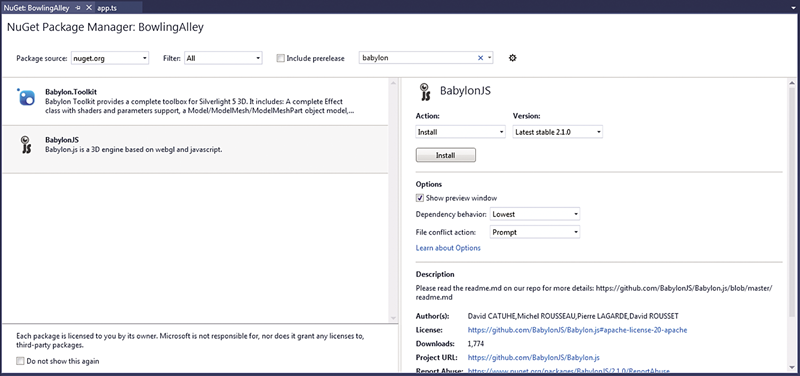Image resolution: width=800 pixels, height=376 pixels.
Task: Click the babylon search input field
Action: [418, 58]
